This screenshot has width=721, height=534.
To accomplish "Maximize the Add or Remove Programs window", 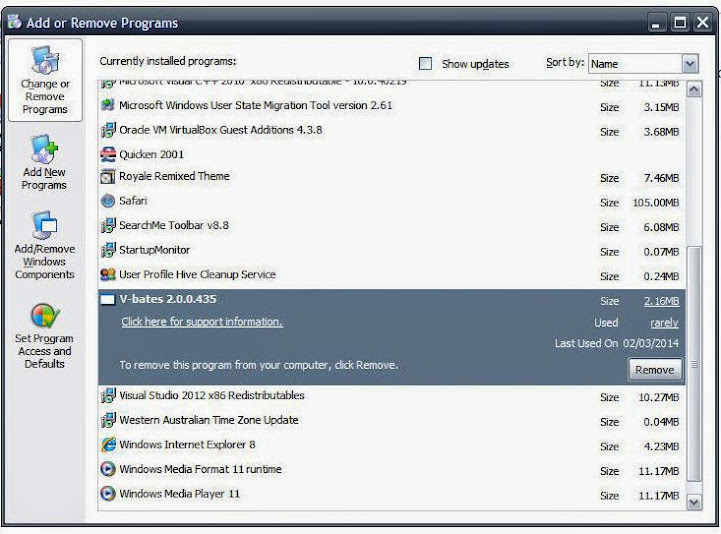I will [x=680, y=22].
